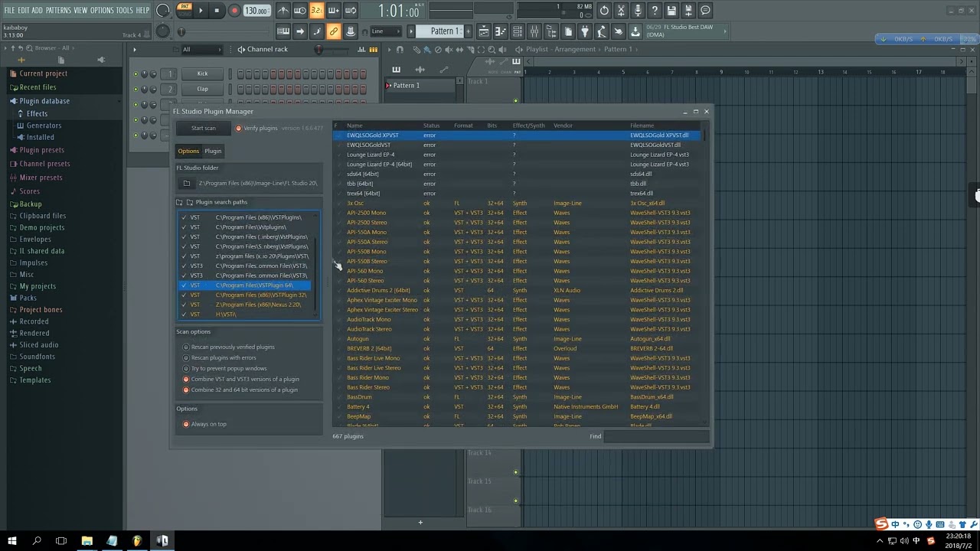Select the BassDrum plugin row
This screenshot has width=980, height=551.
[518, 397]
